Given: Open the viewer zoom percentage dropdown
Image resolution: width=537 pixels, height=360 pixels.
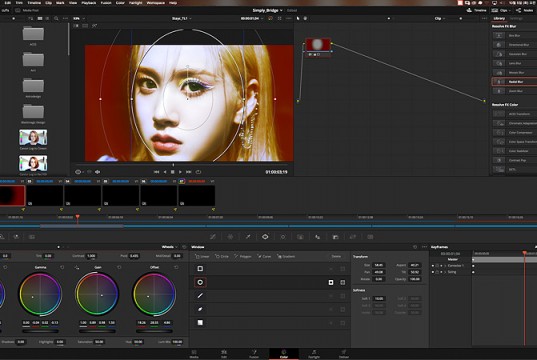Looking at the screenshot, I should click(x=79, y=18).
